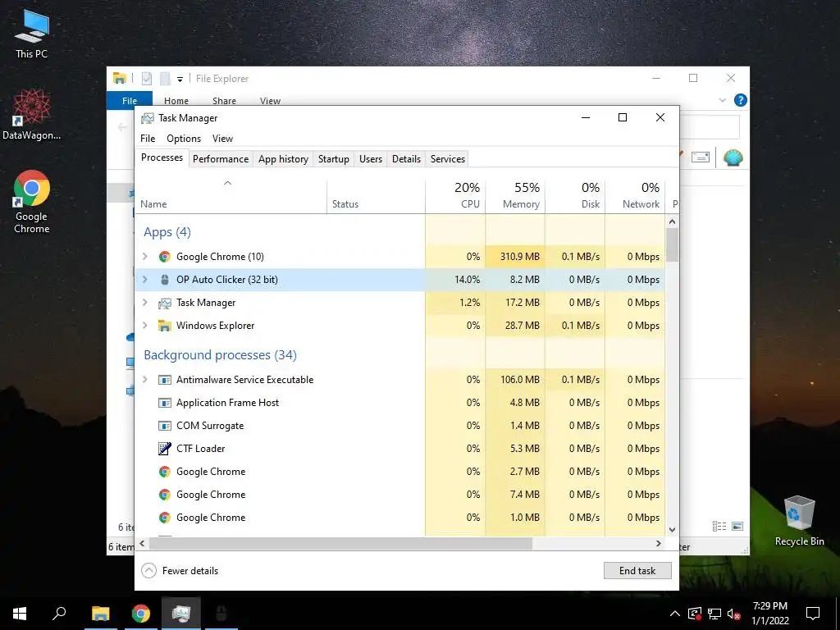
Task: Click the horizontal scrollbar right arrow
Action: click(x=659, y=543)
